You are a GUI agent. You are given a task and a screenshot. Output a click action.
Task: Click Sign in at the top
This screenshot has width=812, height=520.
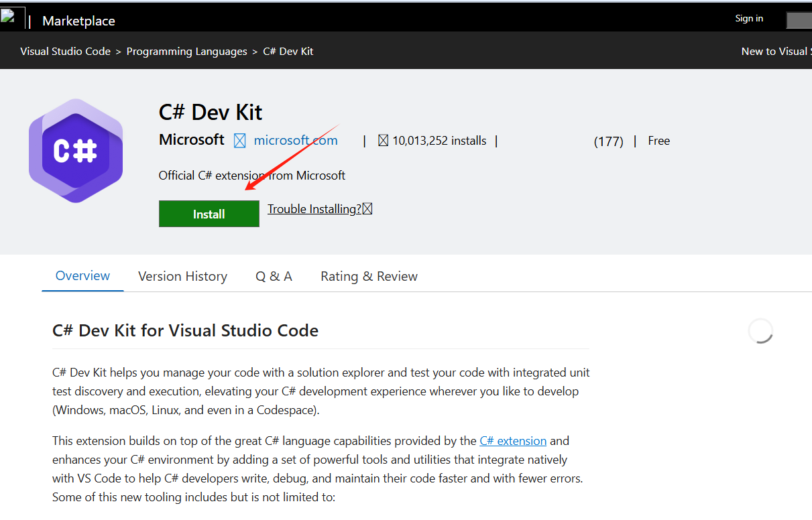coord(749,19)
